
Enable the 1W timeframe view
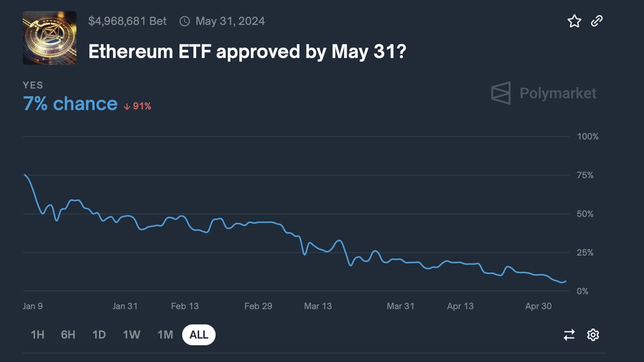point(131,334)
